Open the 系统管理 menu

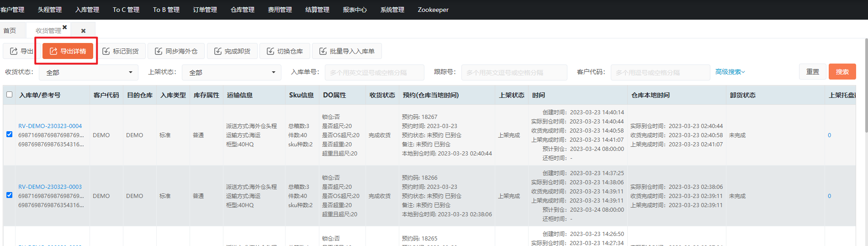point(392,10)
